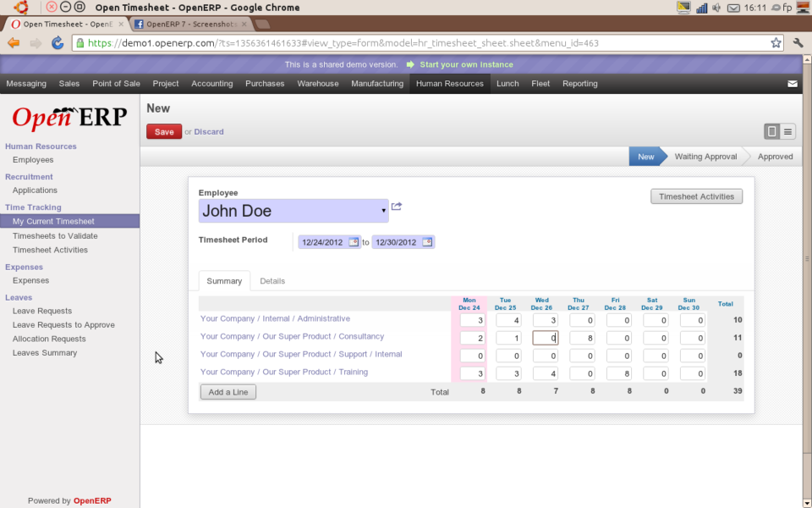Click Add a Line button
This screenshot has width=812, height=508.
point(228,392)
